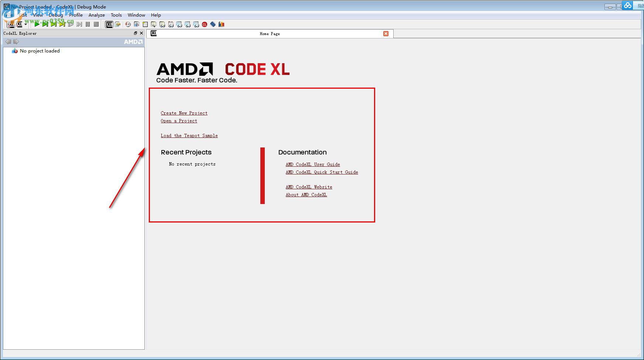The image size is (644, 360).
Task: Open AMD CodeXL Quick Start Guide link
Action: (x=322, y=172)
